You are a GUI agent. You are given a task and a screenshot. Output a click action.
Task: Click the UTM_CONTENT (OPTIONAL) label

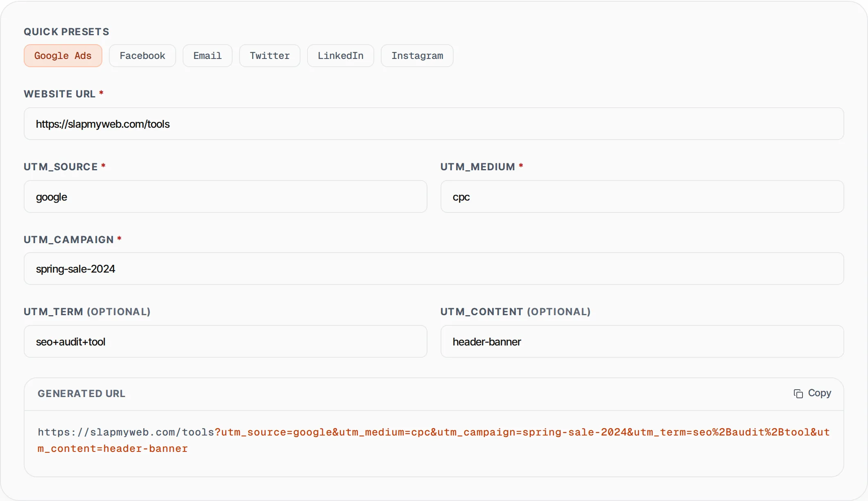(x=515, y=311)
